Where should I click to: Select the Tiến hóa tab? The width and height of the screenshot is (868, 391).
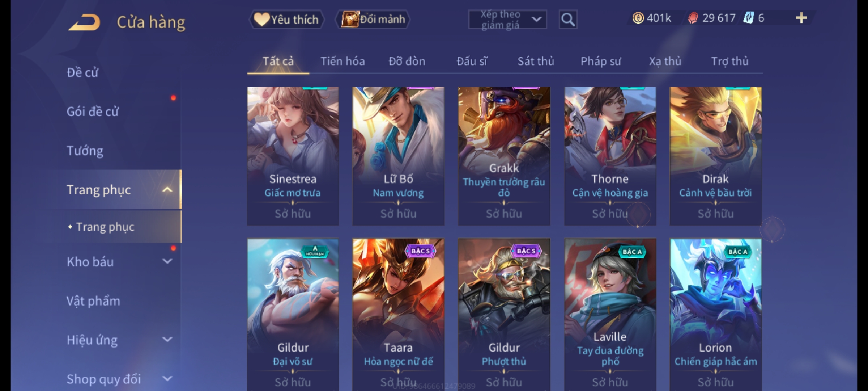pos(342,61)
